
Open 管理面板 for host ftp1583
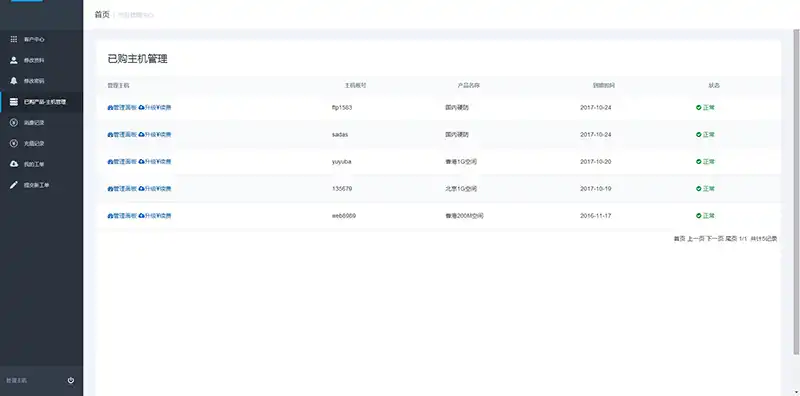coord(122,108)
